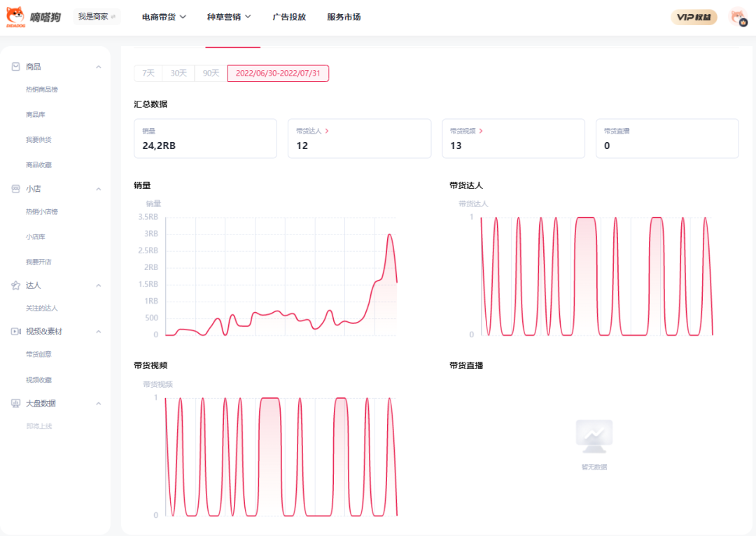Click the 小店 store icon
Image resolution: width=756 pixels, height=536 pixels.
coord(16,189)
